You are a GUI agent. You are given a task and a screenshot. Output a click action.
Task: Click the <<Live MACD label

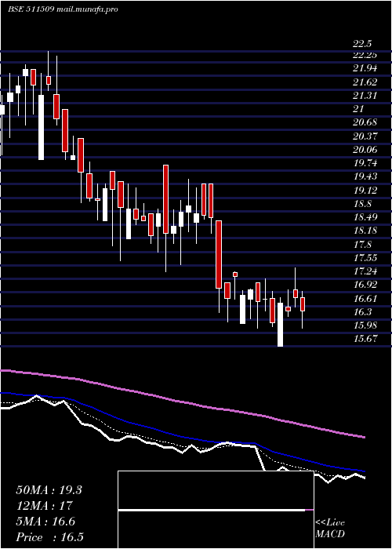(x=330, y=529)
